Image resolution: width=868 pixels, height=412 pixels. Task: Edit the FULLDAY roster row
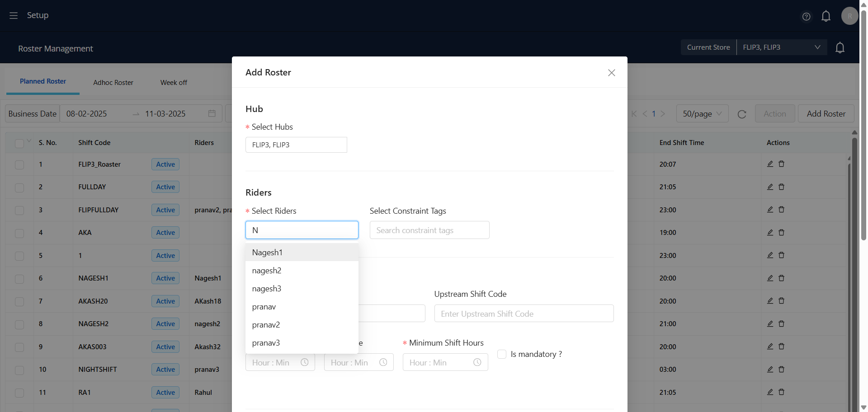[770, 187]
